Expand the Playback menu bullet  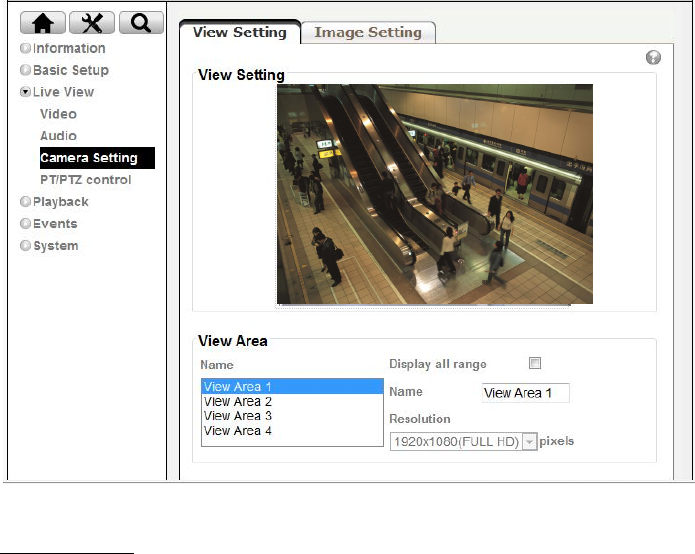pyautogui.click(x=25, y=202)
